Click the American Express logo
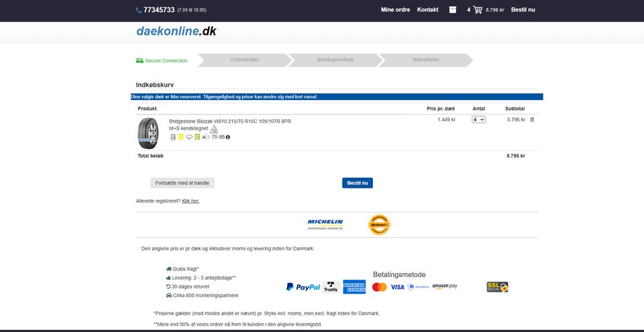Image resolution: width=644 pixels, height=332 pixels. pos(354,287)
